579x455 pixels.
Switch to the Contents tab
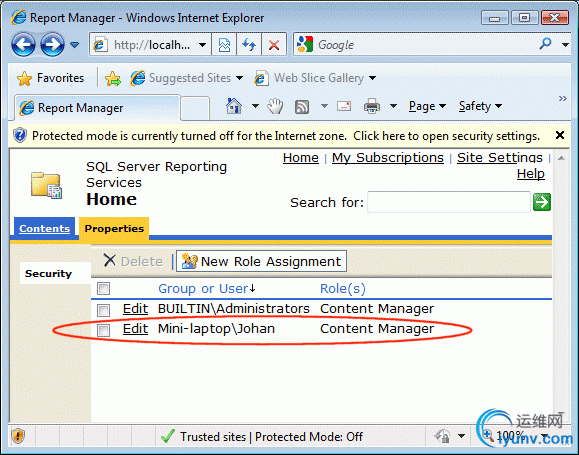coord(44,229)
